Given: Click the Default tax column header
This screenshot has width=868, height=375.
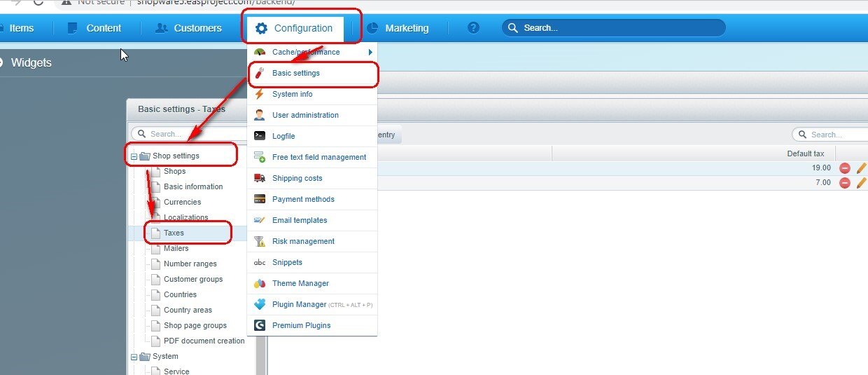Looking at the screenshot, I should pos(805,154).
